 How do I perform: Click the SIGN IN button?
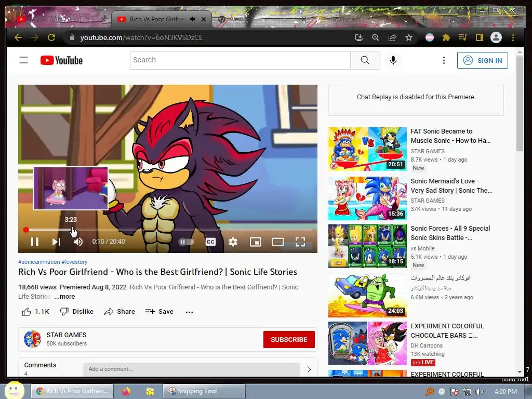click(483, 60)
